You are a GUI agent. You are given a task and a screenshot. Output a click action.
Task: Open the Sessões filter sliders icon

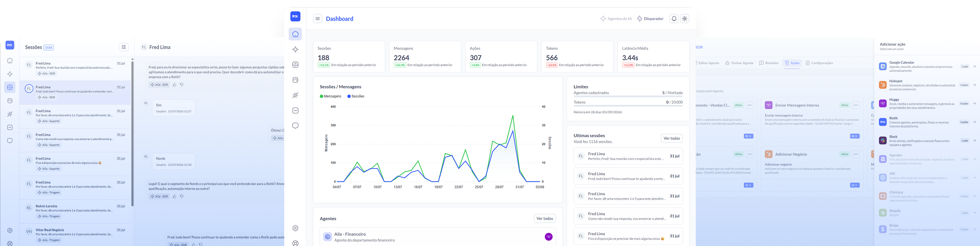[x=124, y=47]
